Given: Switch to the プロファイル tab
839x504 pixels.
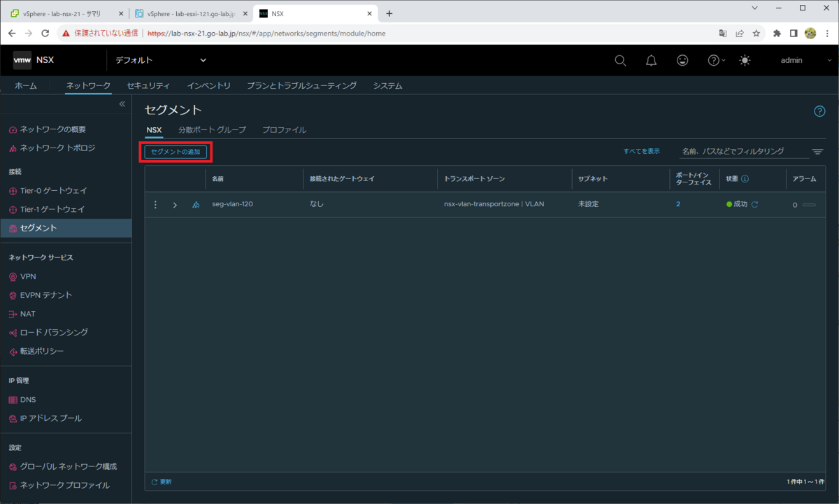Looking at the screenshot, I should pyautogui.click(x=284, y=130).
